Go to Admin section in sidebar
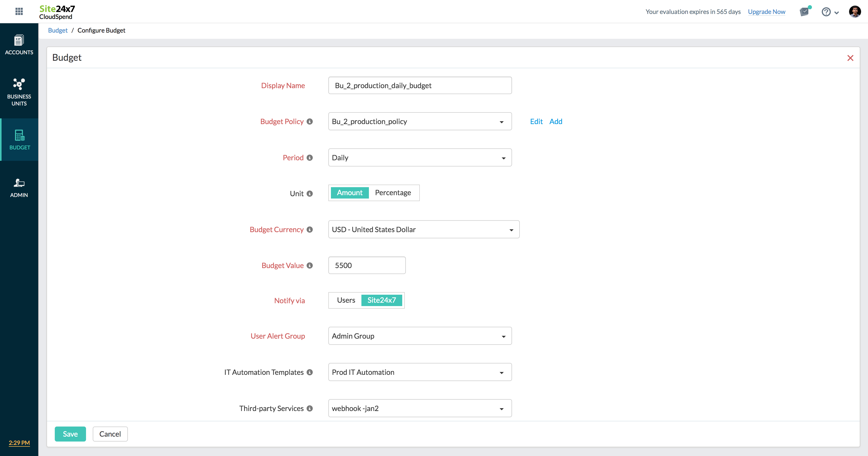The width and height of the screenshot is (868, 456). click(19, 187)
